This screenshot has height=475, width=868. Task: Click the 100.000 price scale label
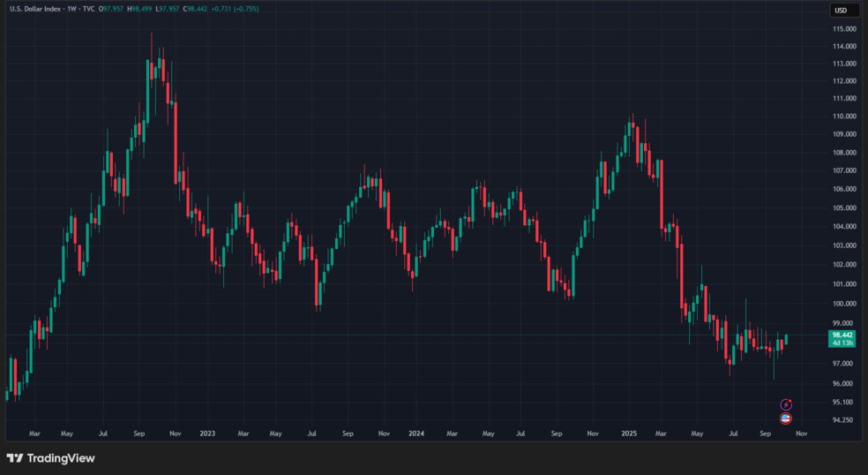(844, 304)
